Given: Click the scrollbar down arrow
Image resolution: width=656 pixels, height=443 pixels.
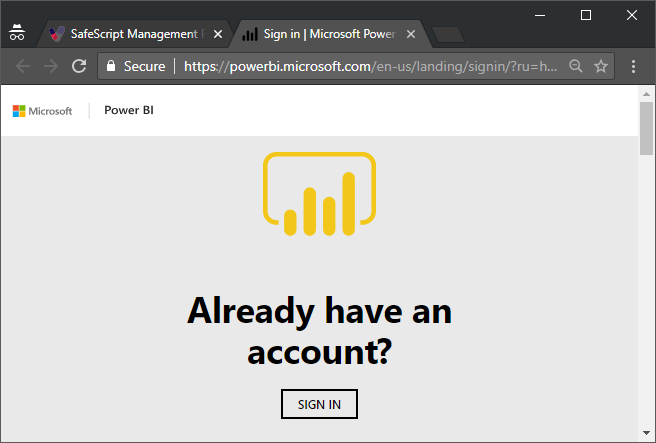Looking at the screenshot, I should coord(646,433).
